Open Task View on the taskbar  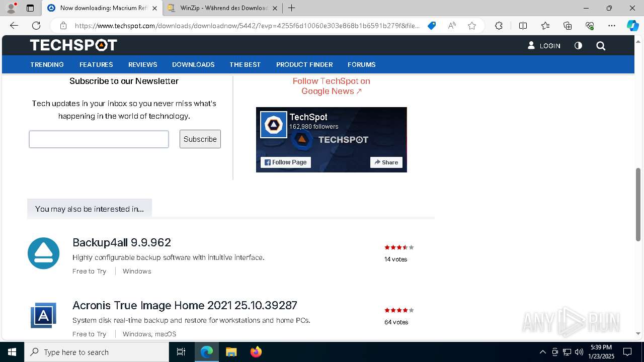(x=181, y=352)
